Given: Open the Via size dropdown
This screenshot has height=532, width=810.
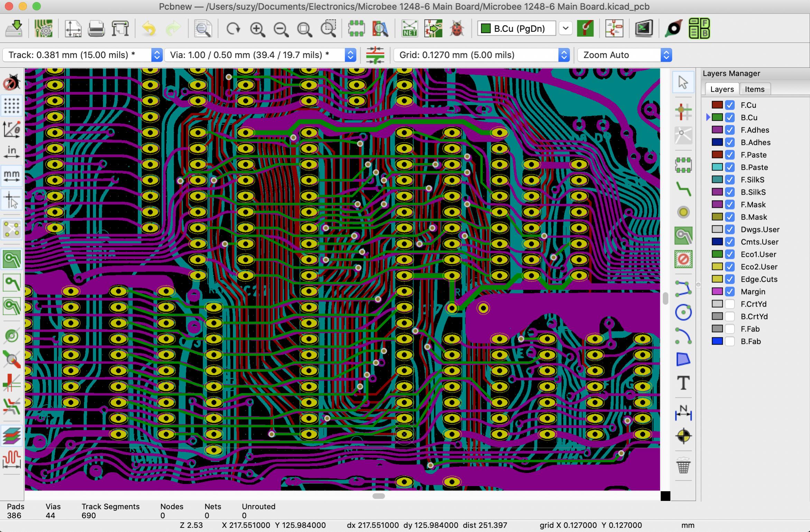Looking at the screenshot, I should [260, 55].
